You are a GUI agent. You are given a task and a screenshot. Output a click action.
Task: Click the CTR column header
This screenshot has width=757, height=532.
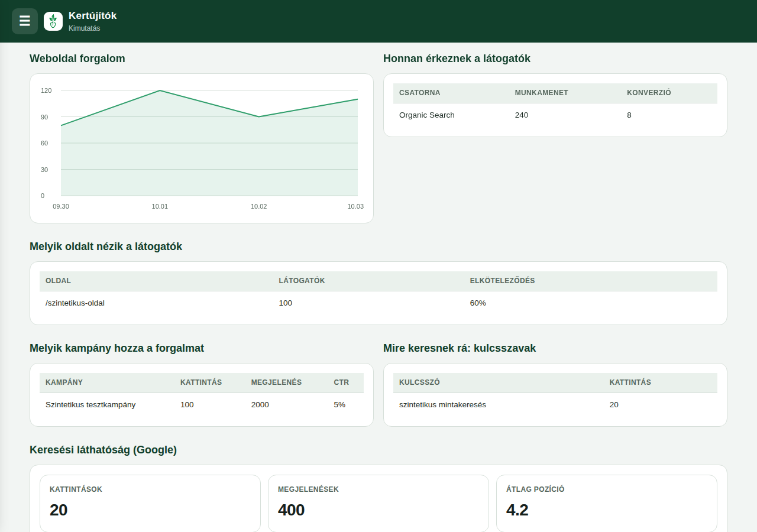point(341,382)
